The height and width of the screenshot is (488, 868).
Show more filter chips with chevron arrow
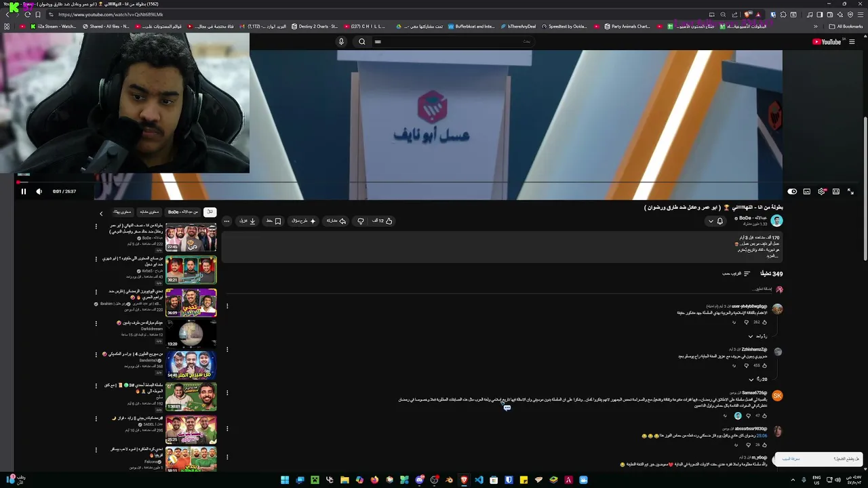click(101, 213)
